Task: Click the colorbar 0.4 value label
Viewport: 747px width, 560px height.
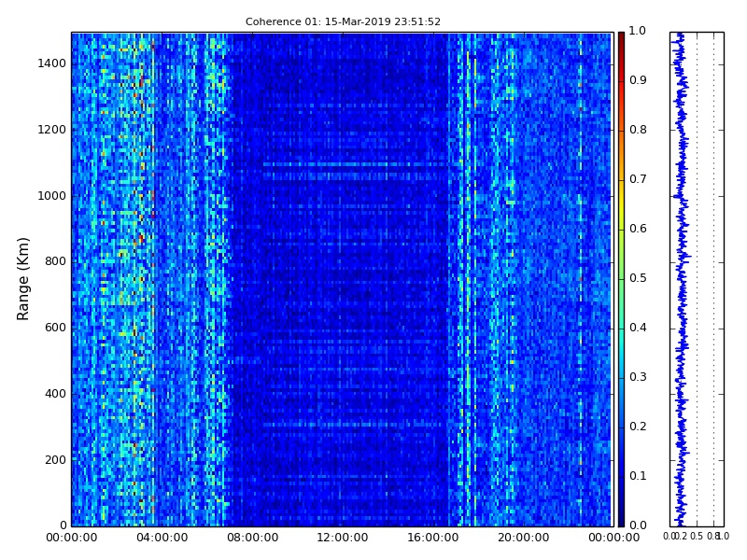Action: [638, 328]
